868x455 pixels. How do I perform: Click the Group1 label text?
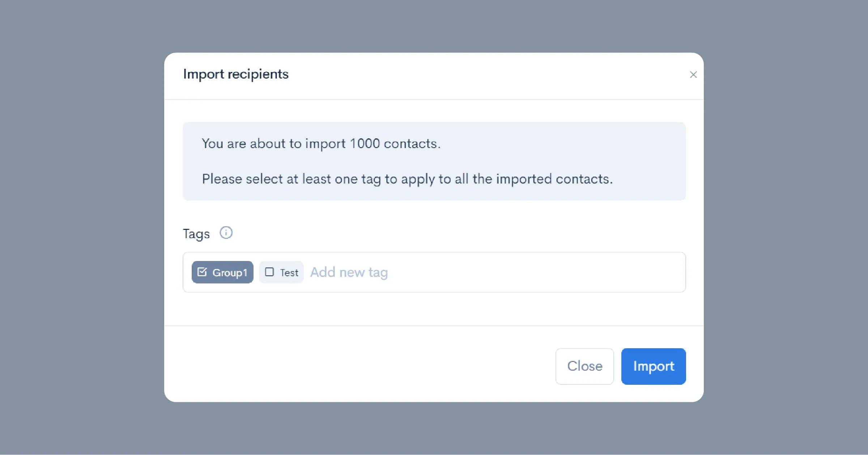click(230, 273)
